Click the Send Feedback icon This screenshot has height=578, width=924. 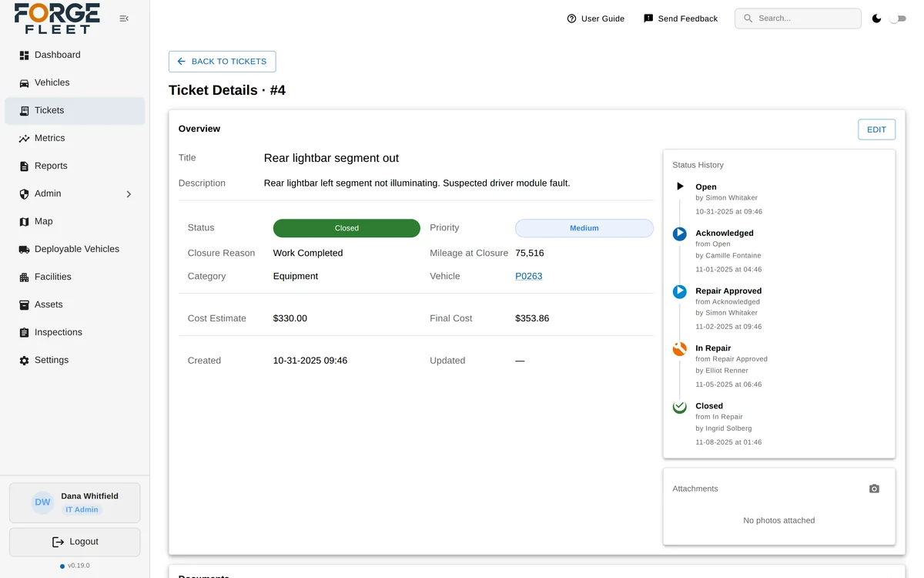pyautogui.click(x=648, y=18)
